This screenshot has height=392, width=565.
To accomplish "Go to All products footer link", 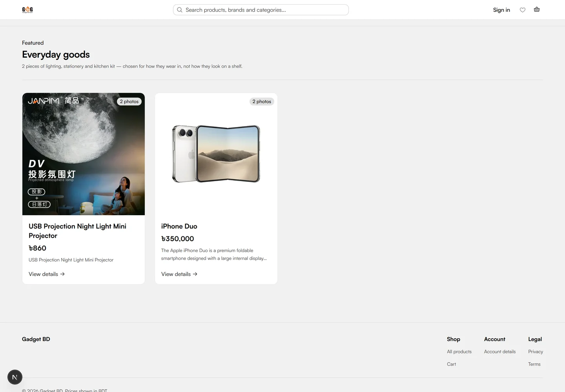I will tap(459, 352).
